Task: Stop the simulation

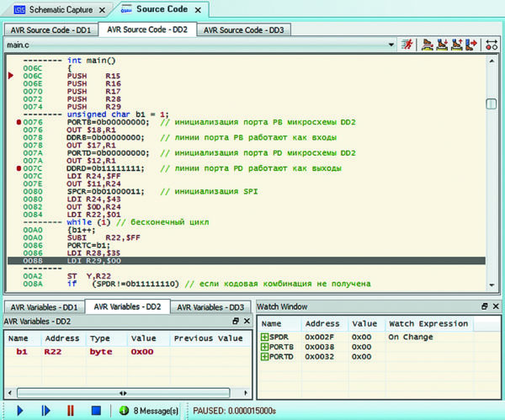Action: (96, 411)
